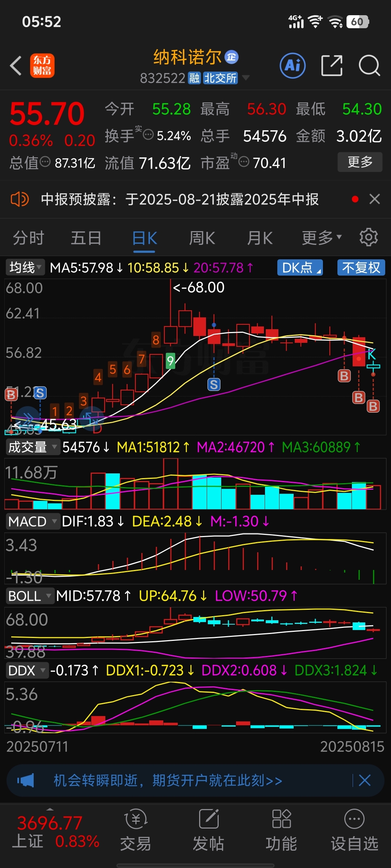Open the DDX indicator dropdown
391x868 pixels.
[27, 670]
